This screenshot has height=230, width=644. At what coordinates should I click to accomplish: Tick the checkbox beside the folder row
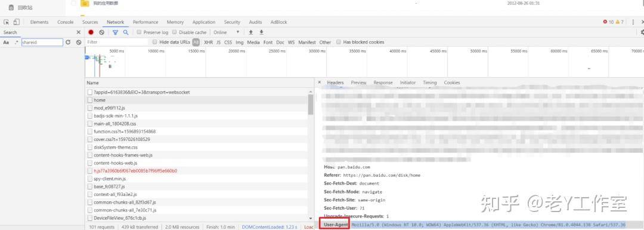coord(73,3)
